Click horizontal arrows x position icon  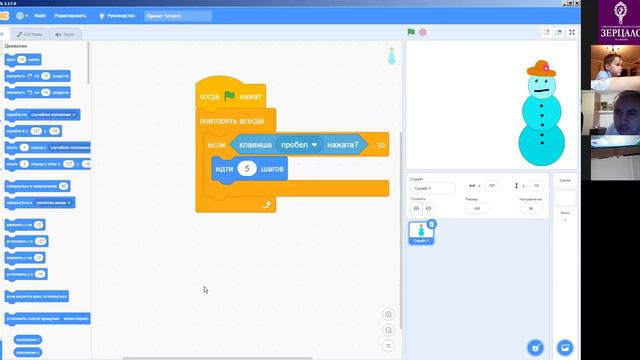[472, 186]
